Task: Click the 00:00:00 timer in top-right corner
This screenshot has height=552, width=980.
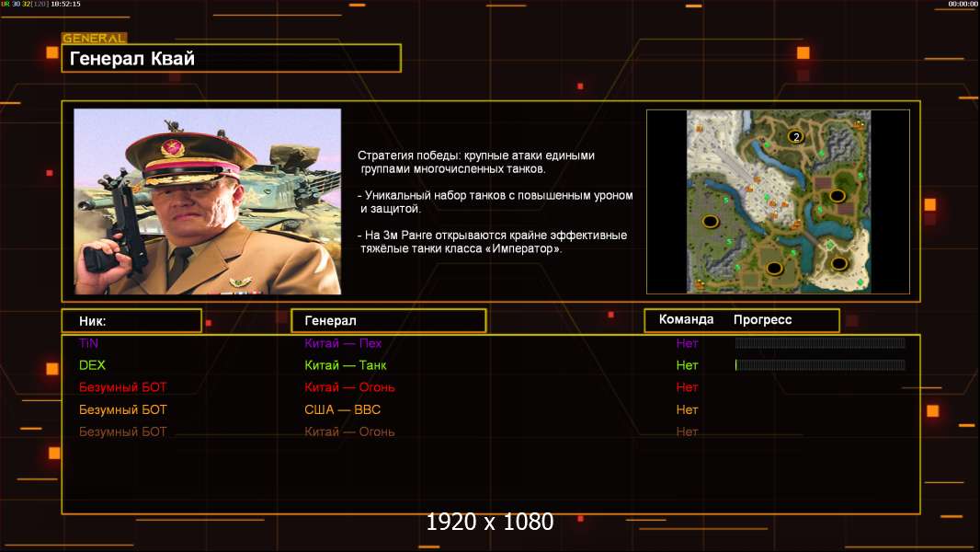Action: [963, 5]
